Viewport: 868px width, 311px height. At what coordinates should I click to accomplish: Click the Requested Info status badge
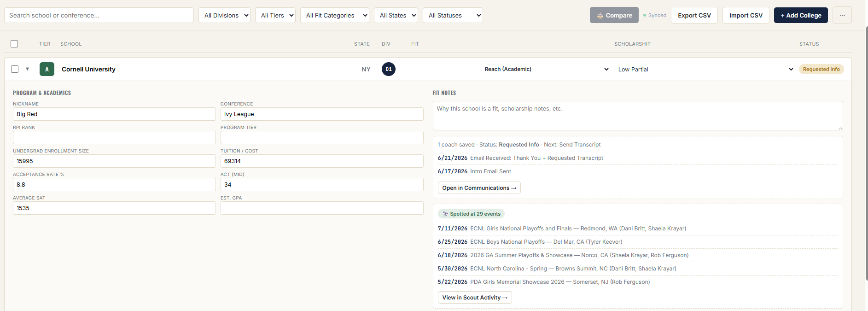(x=821, y=69)
